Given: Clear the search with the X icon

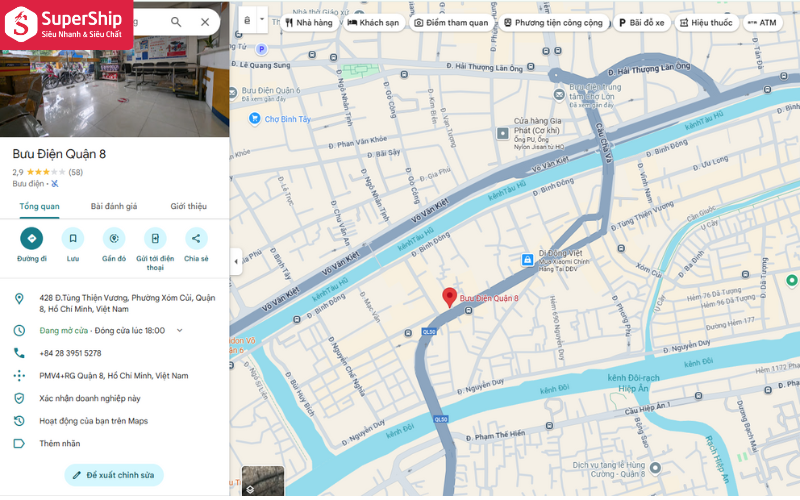Looking at the screenshot, I should pos(205,22).
